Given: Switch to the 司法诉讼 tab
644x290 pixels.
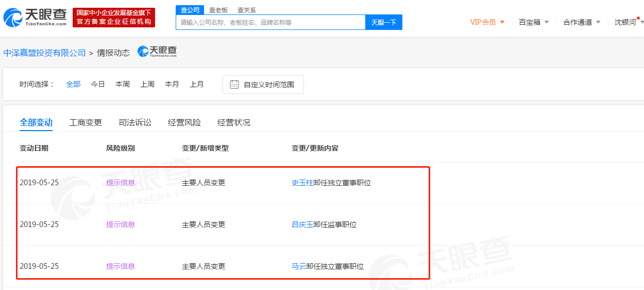Looking at the screenshot, I should click(x=135, y=122).
